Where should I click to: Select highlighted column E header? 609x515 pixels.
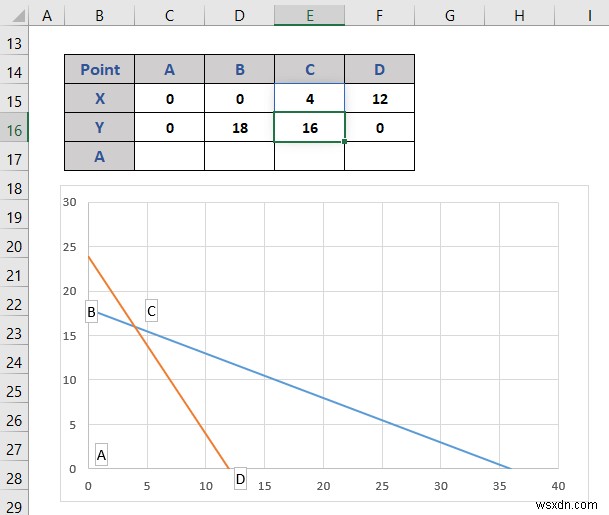[310, 16]
